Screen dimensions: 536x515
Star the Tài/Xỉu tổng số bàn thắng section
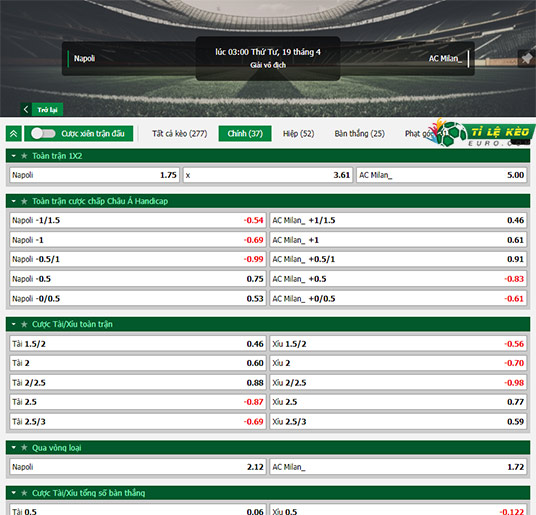pyautogui.click(x=24, y=493)
